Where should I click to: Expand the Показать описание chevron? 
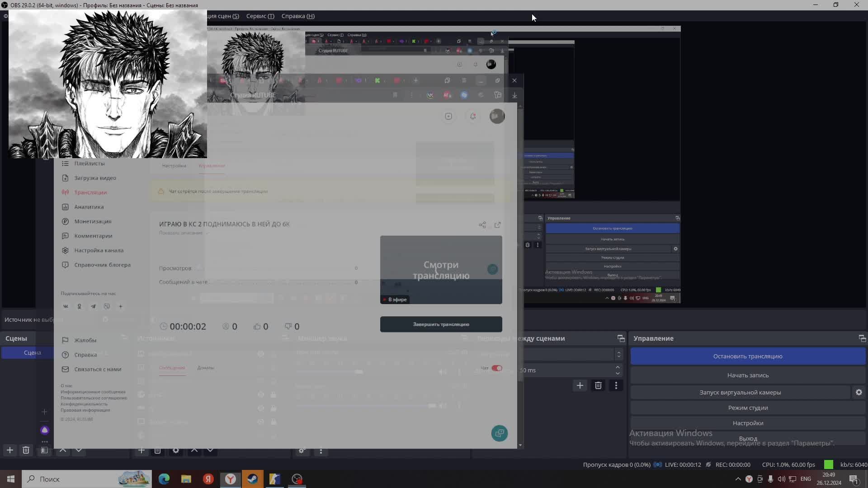208,233
